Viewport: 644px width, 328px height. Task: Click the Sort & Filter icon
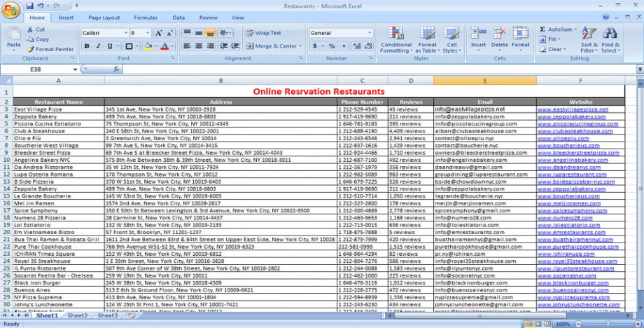click(589, 34)
